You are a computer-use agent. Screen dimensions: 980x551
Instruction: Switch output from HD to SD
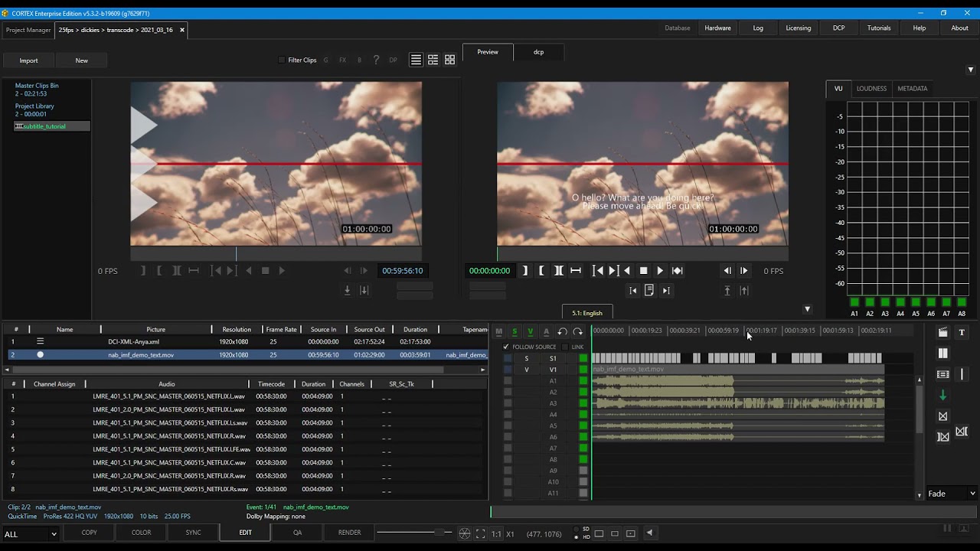pos(576,529)
